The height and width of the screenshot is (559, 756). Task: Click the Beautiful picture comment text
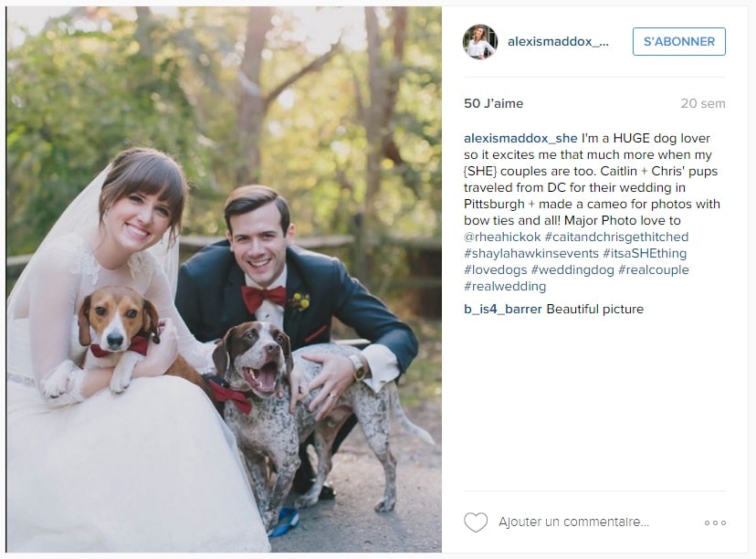pos(594,309)
